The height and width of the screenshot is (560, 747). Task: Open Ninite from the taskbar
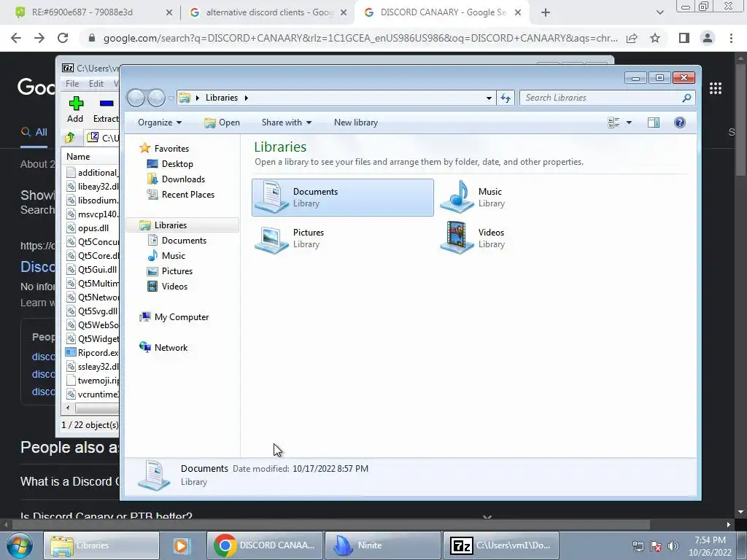(382, 545)
